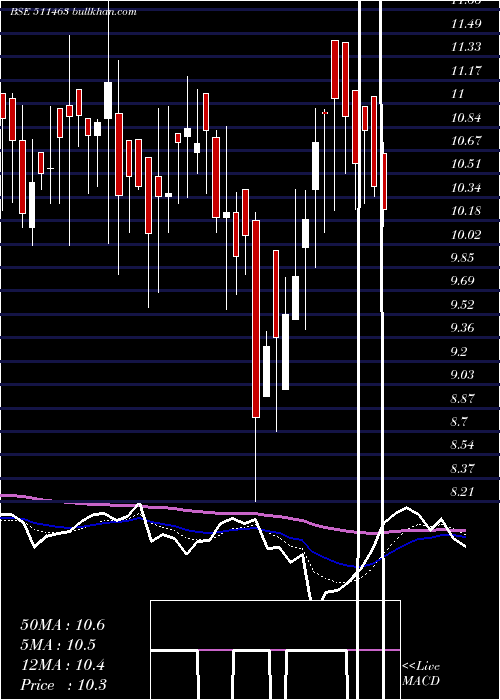500x700 pixels.
Task: Click the 8.7 price axis label
Action: pyautogui.click(x=459, y=421)
